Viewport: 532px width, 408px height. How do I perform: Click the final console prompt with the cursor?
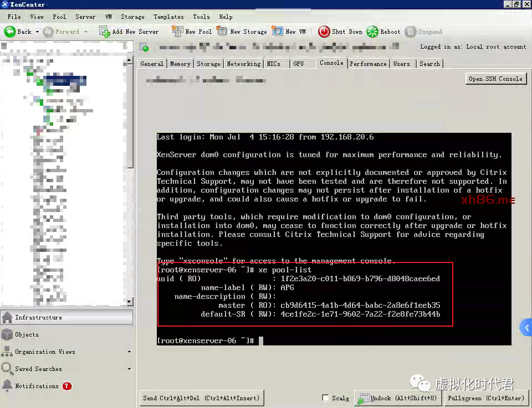click(x=210, y=341)
